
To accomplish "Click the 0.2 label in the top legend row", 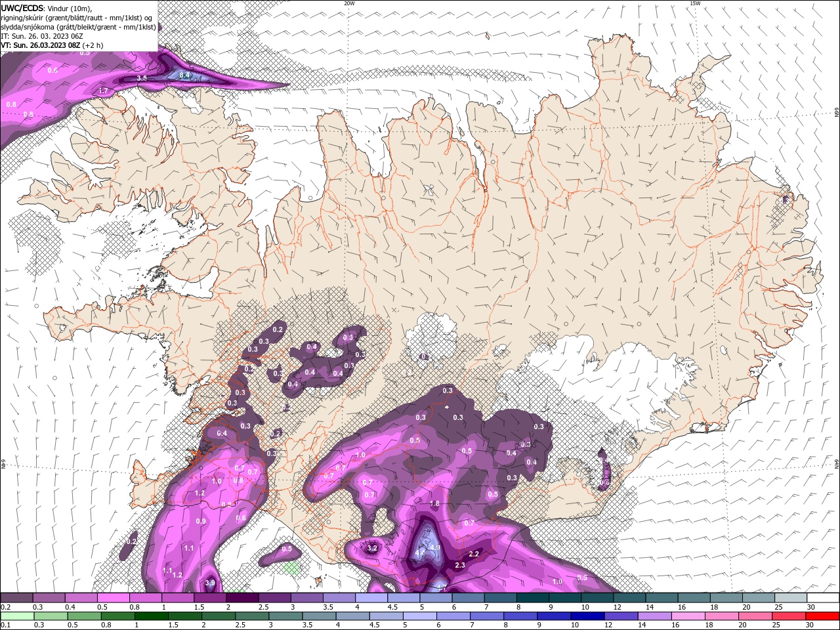I will coord(6,607).
